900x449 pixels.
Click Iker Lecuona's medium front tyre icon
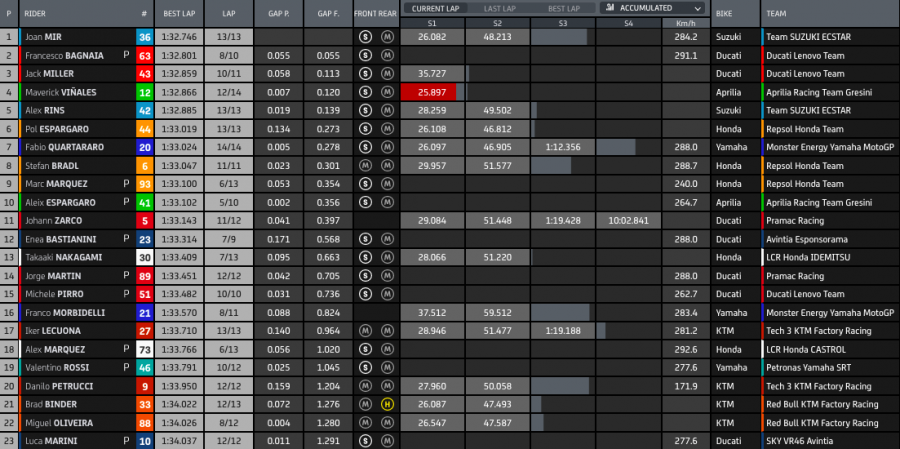coord(366,330)
